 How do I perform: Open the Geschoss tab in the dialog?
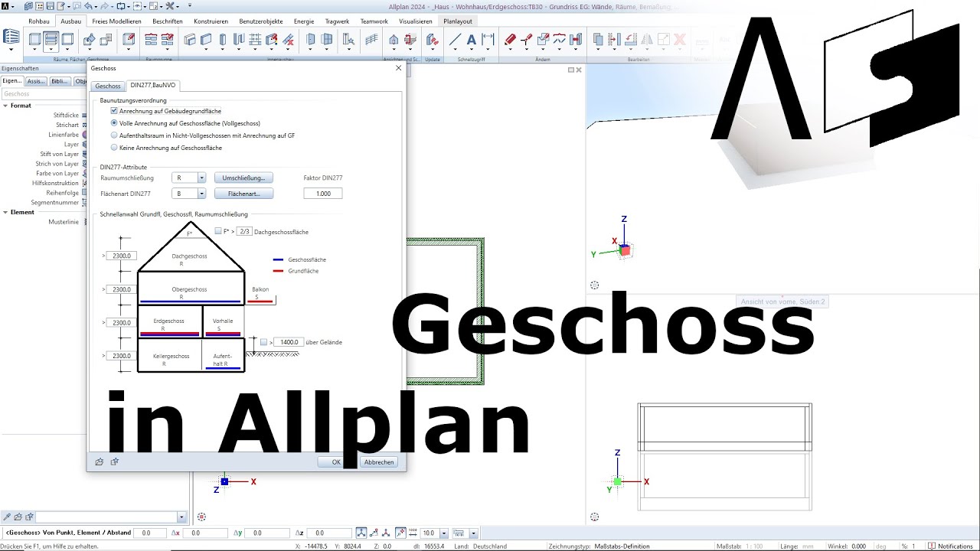point(108,86)
